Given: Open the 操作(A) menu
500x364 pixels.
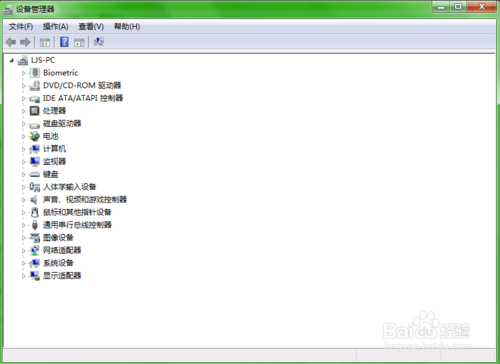Looking at the screenshot, I should [x=55, y=26].
